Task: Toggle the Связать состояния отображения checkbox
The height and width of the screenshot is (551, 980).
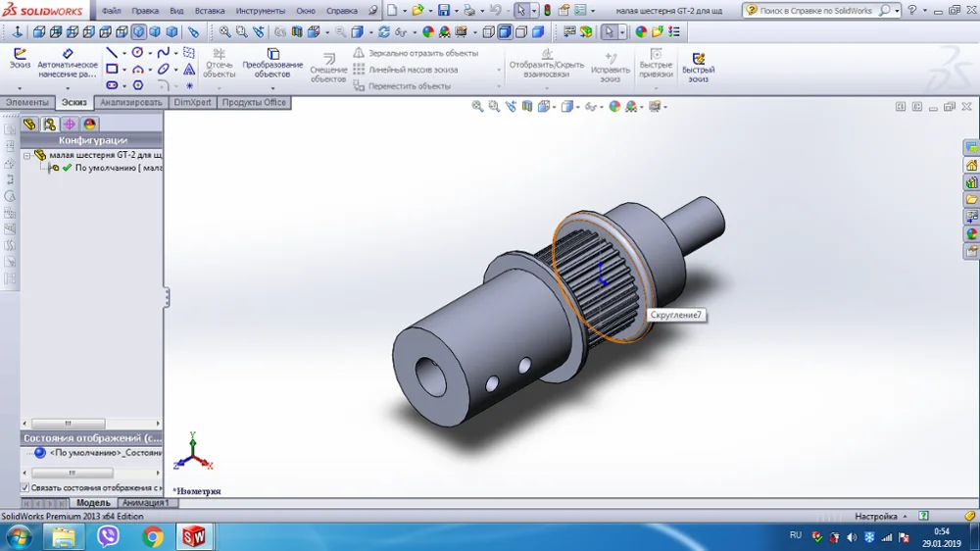Action: point(25,487)
